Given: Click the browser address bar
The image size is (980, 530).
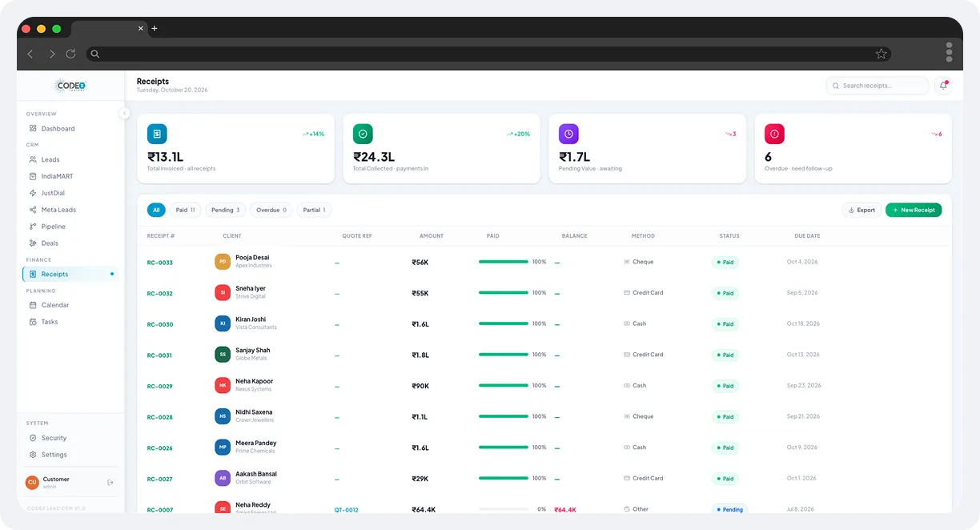Looking at the screenshot, I should click(488, 54).
